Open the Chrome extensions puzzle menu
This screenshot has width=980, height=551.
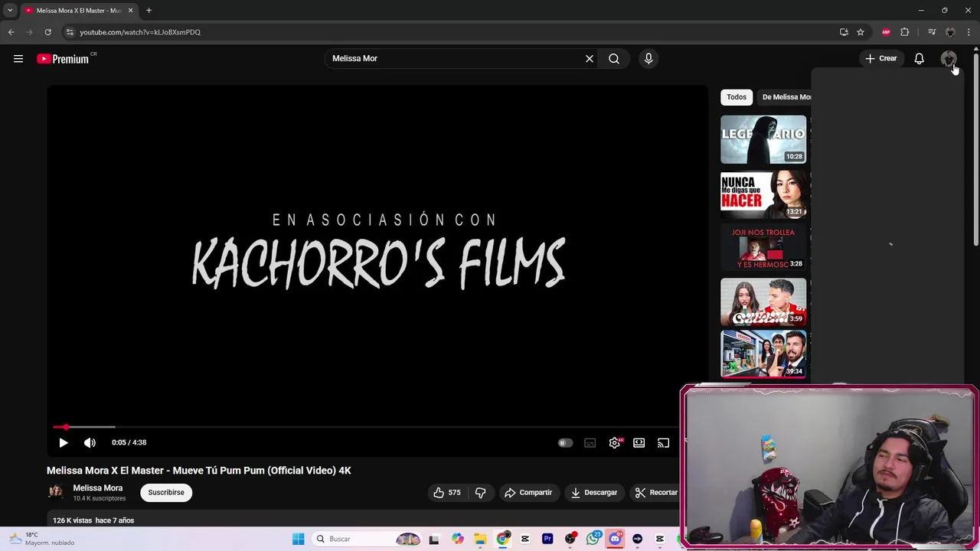coord(905,32)
